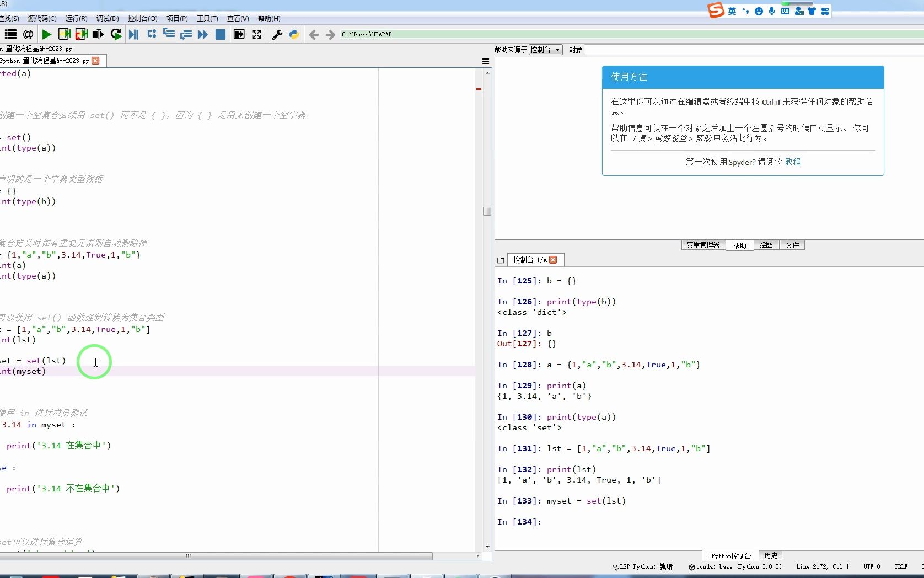
Task: Open preferences with the wrench icon
Action: pyautogui.click(x=277, y=34)
